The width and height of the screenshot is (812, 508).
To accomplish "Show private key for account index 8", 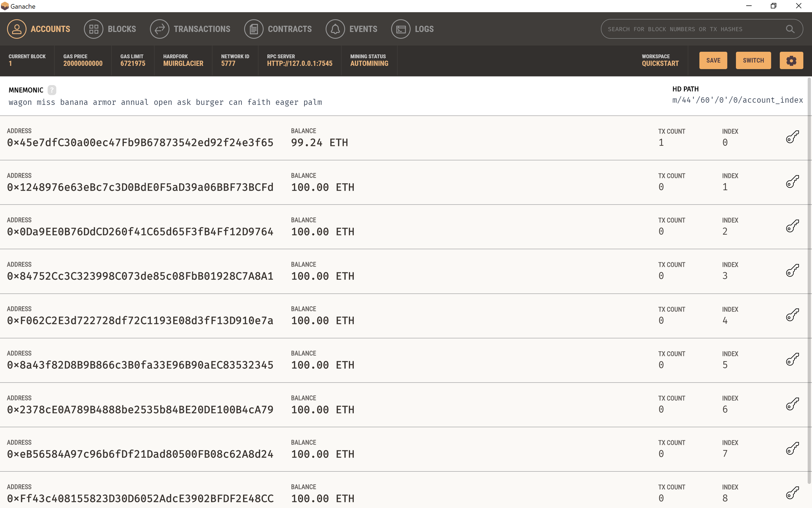I will click(792, 493).
